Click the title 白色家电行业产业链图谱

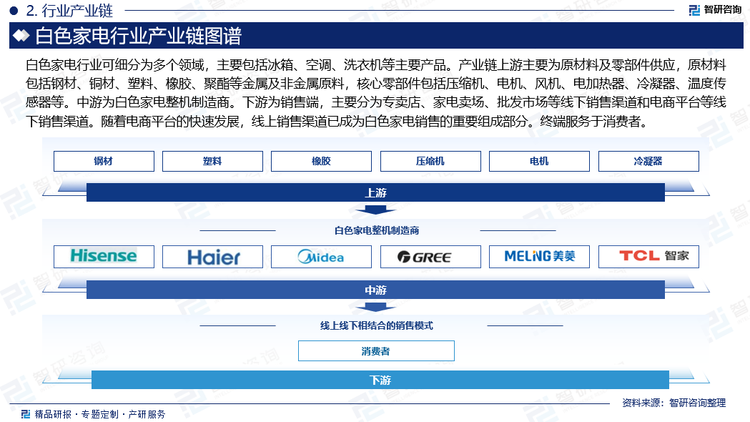coord(138,36)
